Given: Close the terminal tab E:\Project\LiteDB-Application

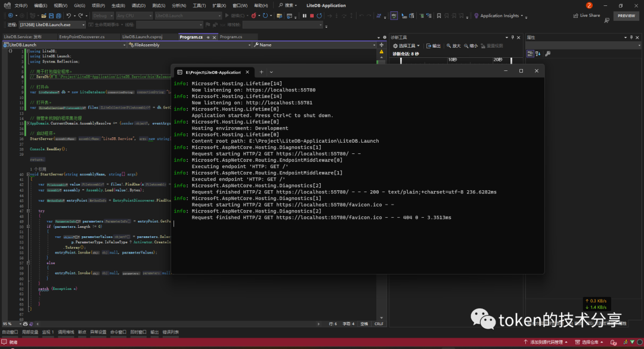Looking at the screenshot, I should [247, 72].
